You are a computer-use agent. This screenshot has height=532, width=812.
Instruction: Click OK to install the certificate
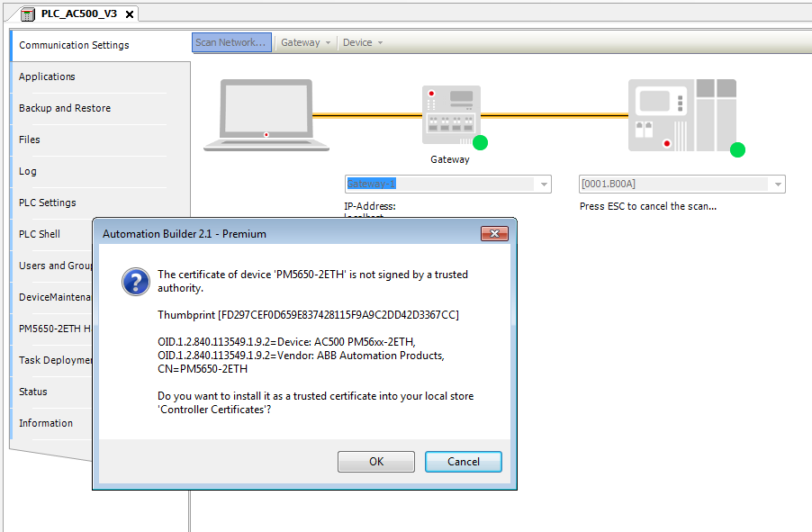(x=376, y=462)
